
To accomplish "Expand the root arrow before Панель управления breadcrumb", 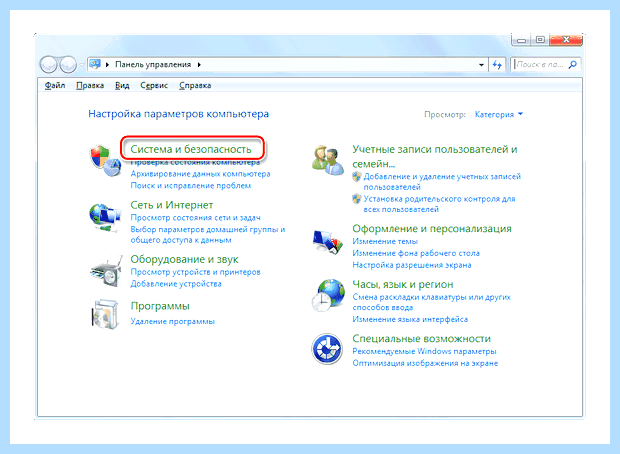I will [107, 64].
